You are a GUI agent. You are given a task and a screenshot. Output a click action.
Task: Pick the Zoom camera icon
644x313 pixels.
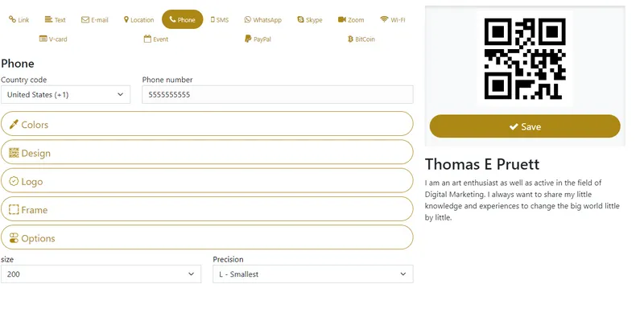(341, 19)
